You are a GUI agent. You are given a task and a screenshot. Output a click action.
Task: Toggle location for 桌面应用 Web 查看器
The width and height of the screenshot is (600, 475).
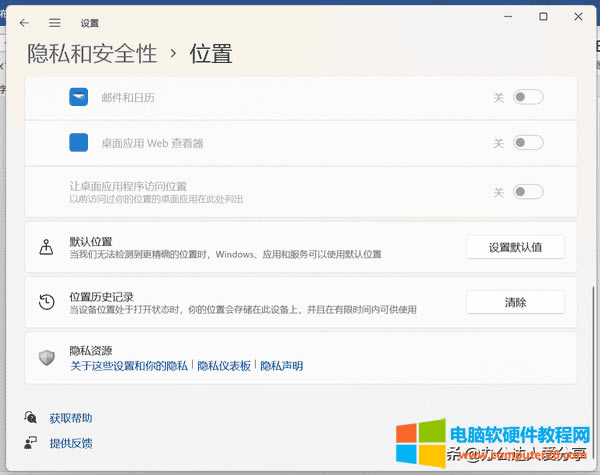[528, 143]
